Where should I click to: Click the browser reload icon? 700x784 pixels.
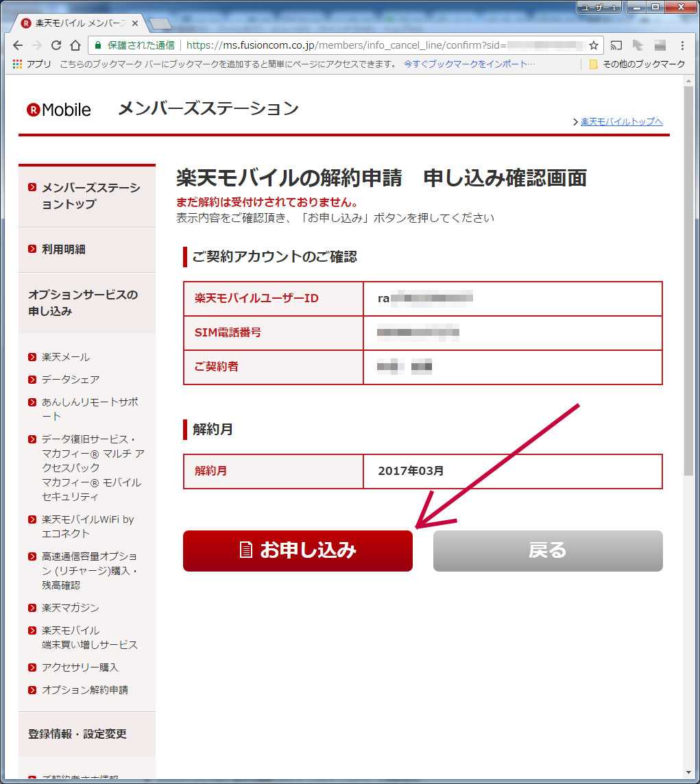(56, 45)
